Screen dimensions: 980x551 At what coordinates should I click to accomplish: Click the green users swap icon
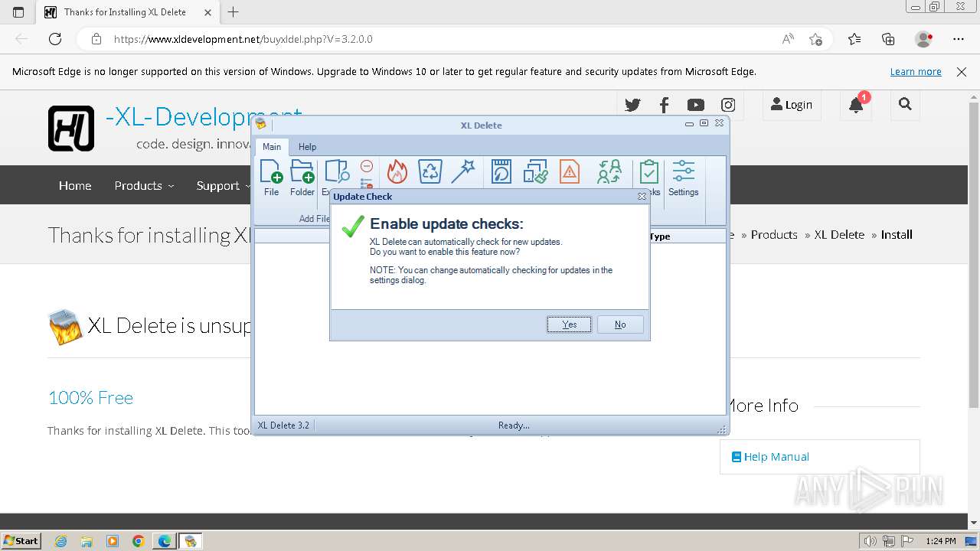click(x=609, y=171)
